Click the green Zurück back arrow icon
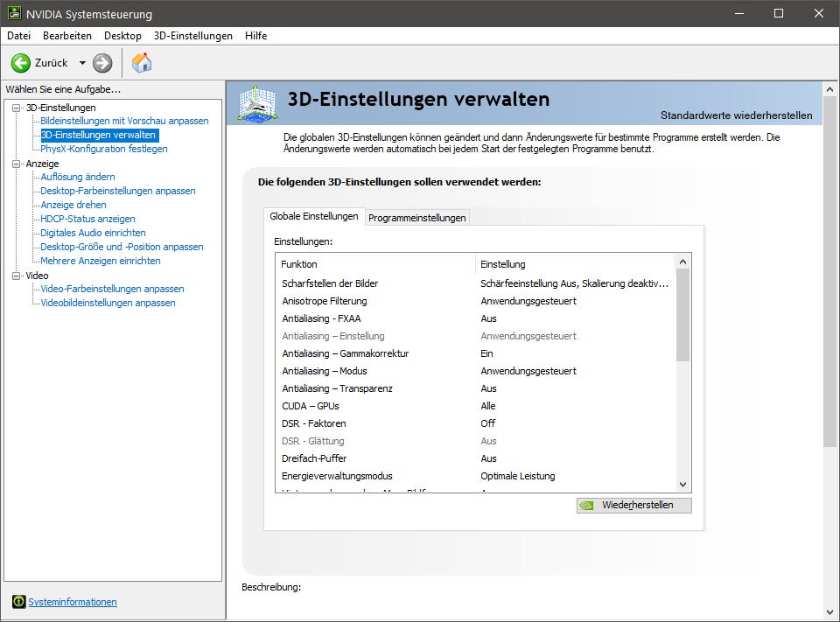The width and height of the screenshot is (840, 622). coord(21,63)
